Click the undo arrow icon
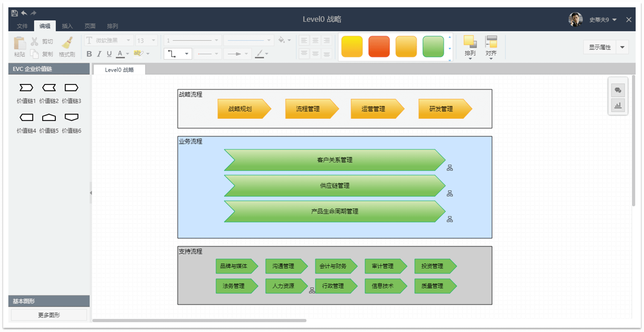644x332 pixels. pos(24,13)
